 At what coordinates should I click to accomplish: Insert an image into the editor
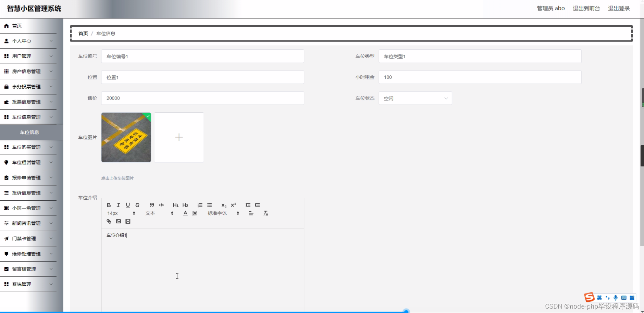pyautogui.click(x=118, y=221)
